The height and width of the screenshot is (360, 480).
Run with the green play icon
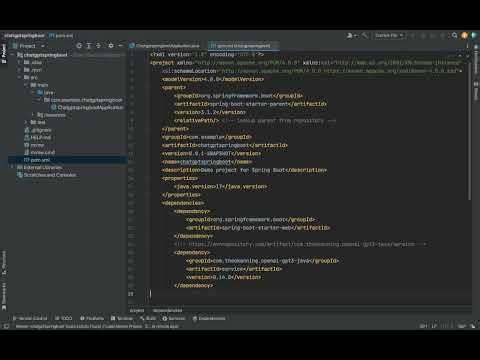413,35
